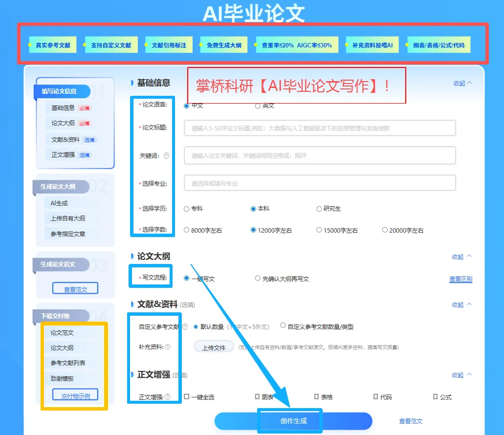Open the 下载交付物 step tab
The image size is (504, 435).
pyautogui.click(x=61, y=316)
